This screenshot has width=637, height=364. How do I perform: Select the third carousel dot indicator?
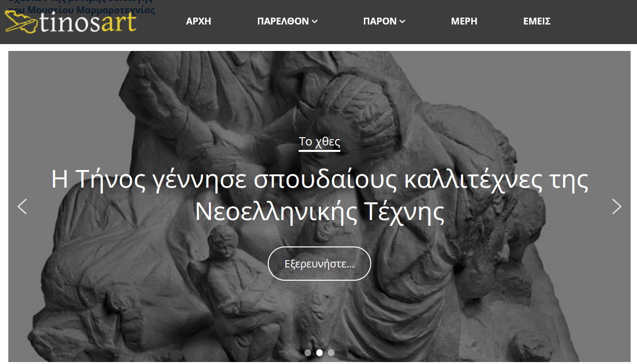[x=331, y=353]
